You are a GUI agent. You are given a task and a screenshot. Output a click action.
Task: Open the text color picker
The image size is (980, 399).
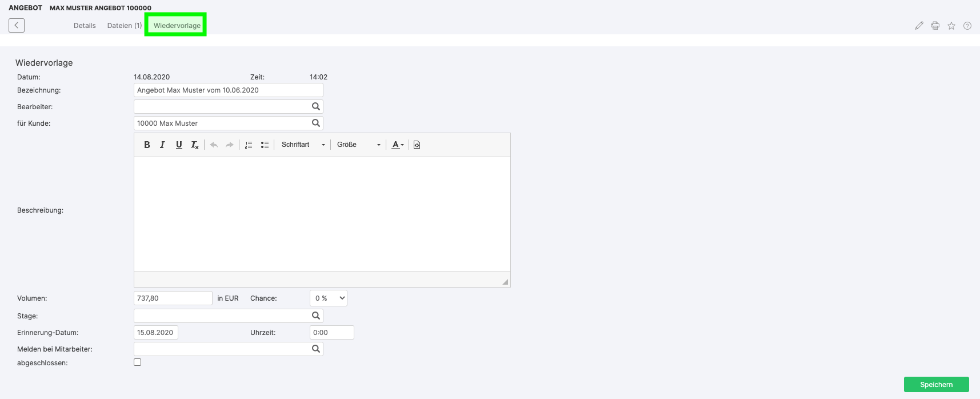[x=398, y=145]
